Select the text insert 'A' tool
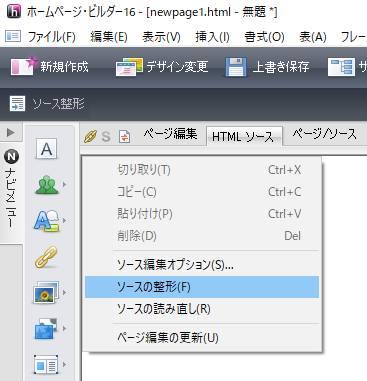The width and height of the screenshot is (367, 381). click(46, 149)
